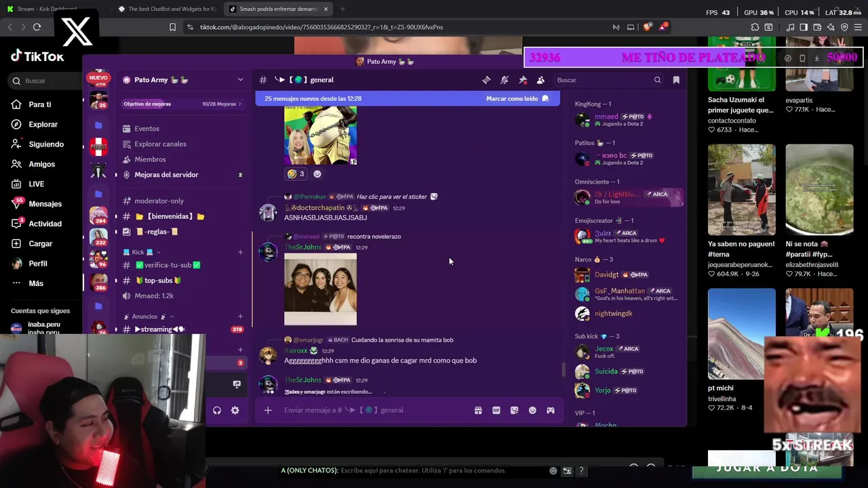This screenshot has width=868, height=488.
Task: Open Miembros in server sidebar
Action: click(150, 159)
